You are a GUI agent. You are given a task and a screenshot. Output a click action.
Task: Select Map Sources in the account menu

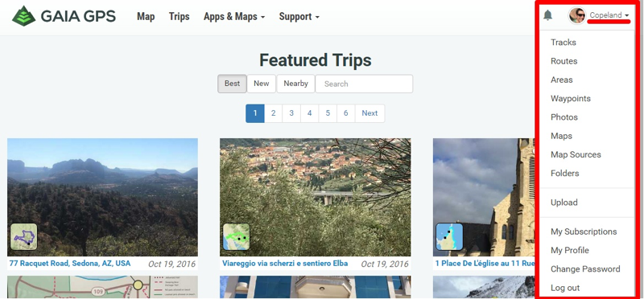click(x=576, y=154)
